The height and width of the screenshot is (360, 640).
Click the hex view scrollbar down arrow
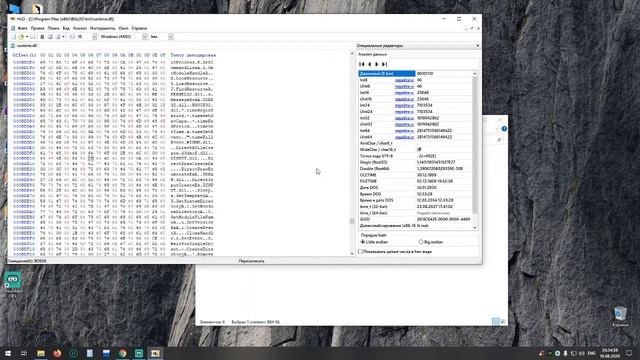(352, 253)
